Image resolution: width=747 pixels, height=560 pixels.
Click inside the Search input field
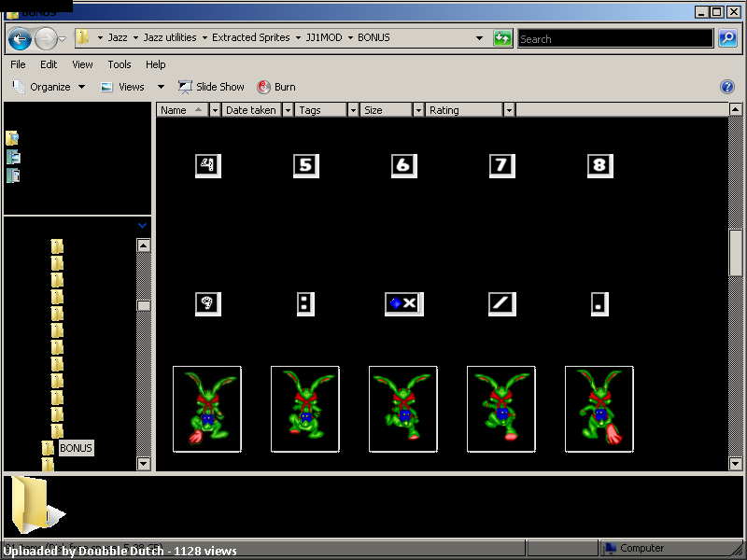pyautogui.click(x=615, y=38)
